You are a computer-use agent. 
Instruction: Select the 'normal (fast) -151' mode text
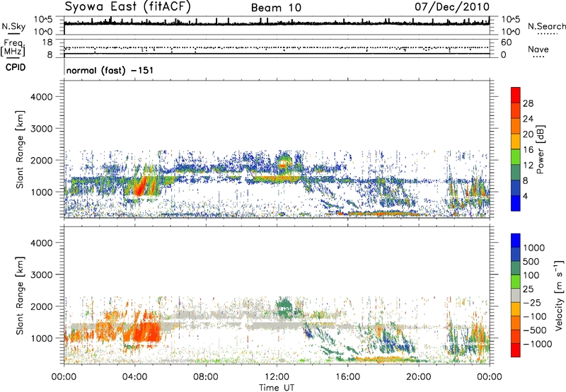point(110,70)
